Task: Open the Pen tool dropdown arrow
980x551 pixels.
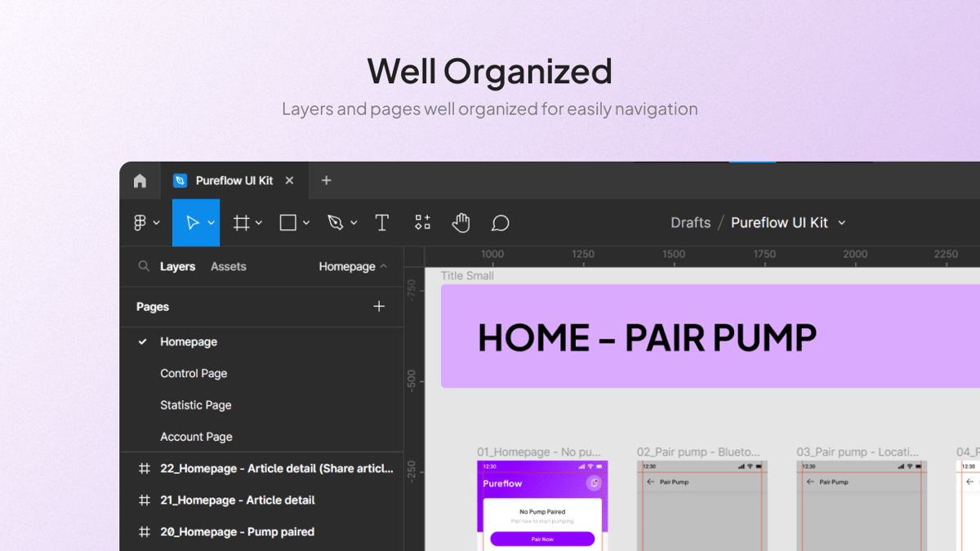Action: pos(354,222)
